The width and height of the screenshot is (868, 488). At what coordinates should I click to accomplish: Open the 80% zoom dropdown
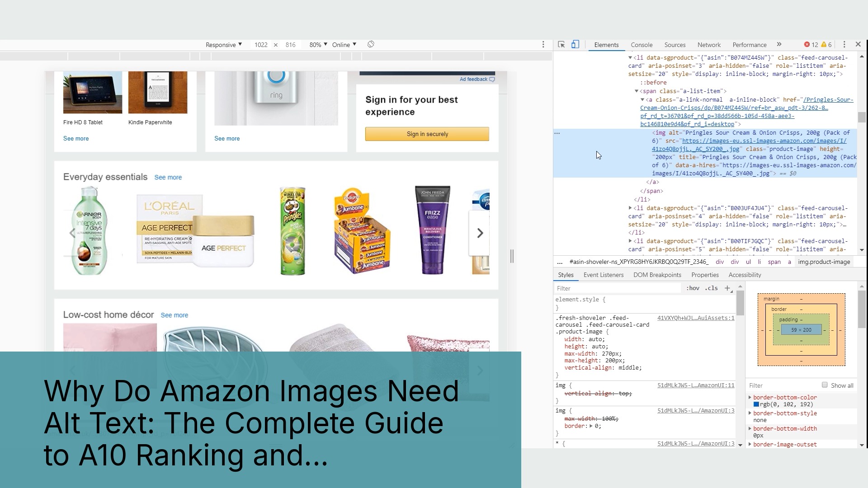click(x=318, y=45)
